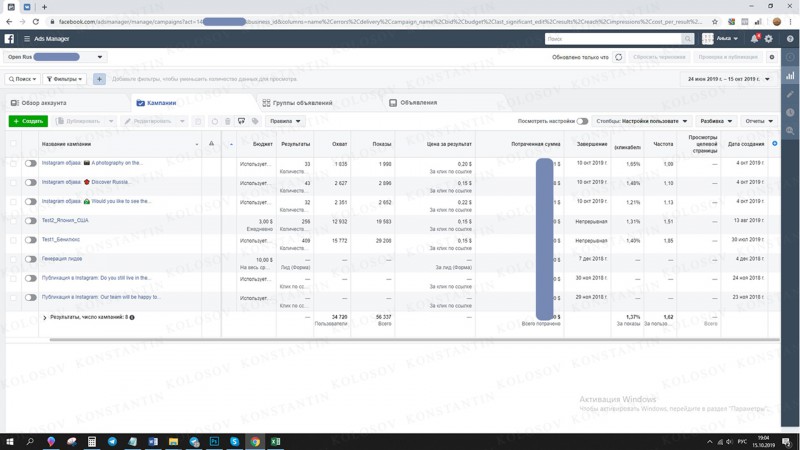
Task: Open Telegram from the taskbar
Action: pyautogui.click(x=112, y=441)
